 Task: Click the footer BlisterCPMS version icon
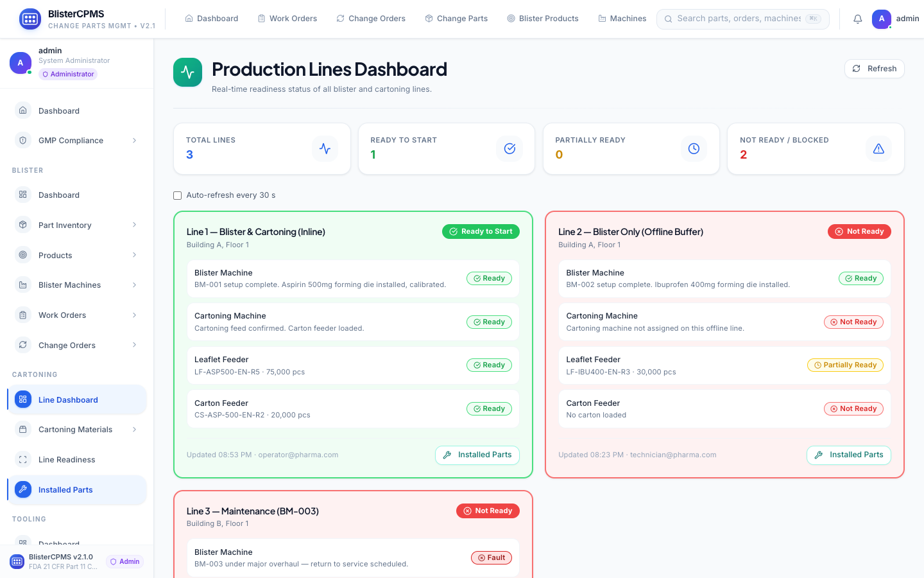tap(17, 561)
